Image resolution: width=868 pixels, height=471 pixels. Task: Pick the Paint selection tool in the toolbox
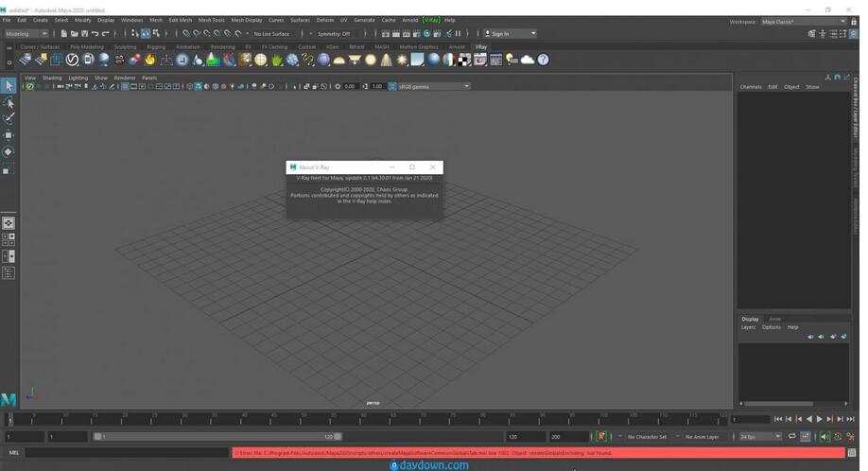click(9, 118)
